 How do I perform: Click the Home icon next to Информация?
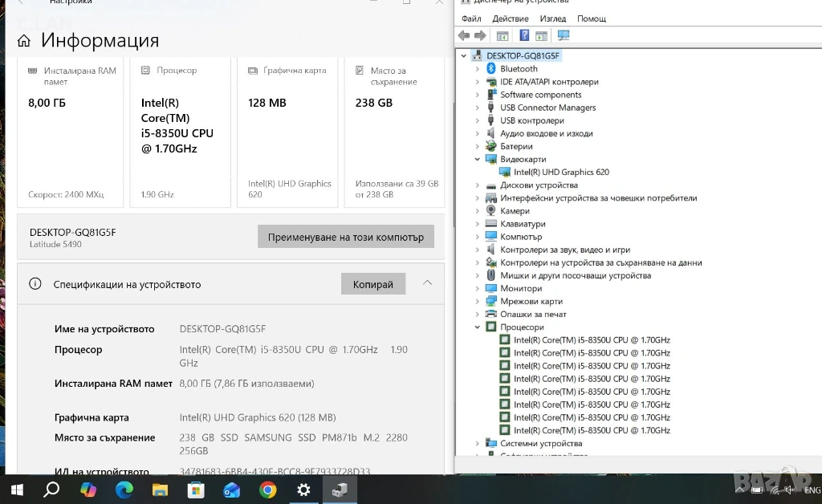tap(24, 41)
